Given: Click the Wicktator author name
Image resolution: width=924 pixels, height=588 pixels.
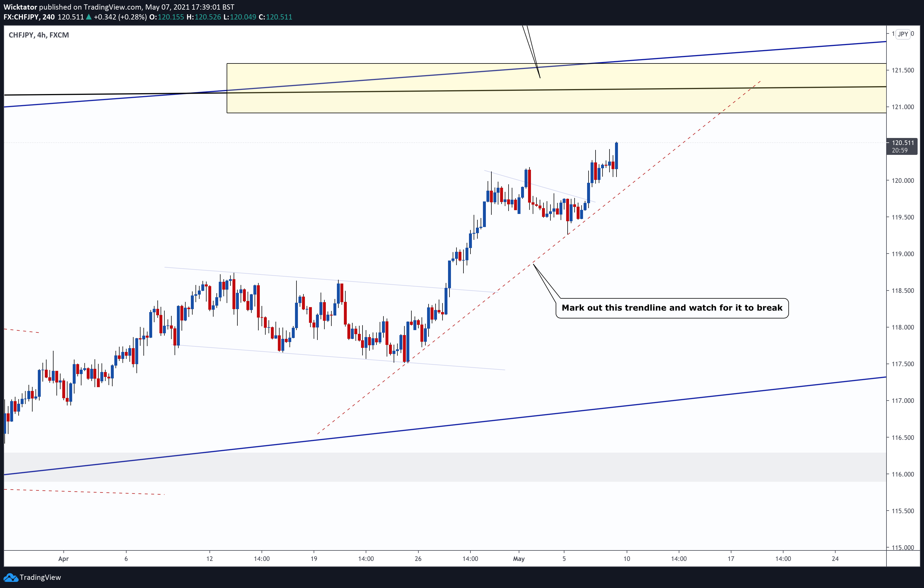Looking at the screenshot, I should tap(20, 7).
